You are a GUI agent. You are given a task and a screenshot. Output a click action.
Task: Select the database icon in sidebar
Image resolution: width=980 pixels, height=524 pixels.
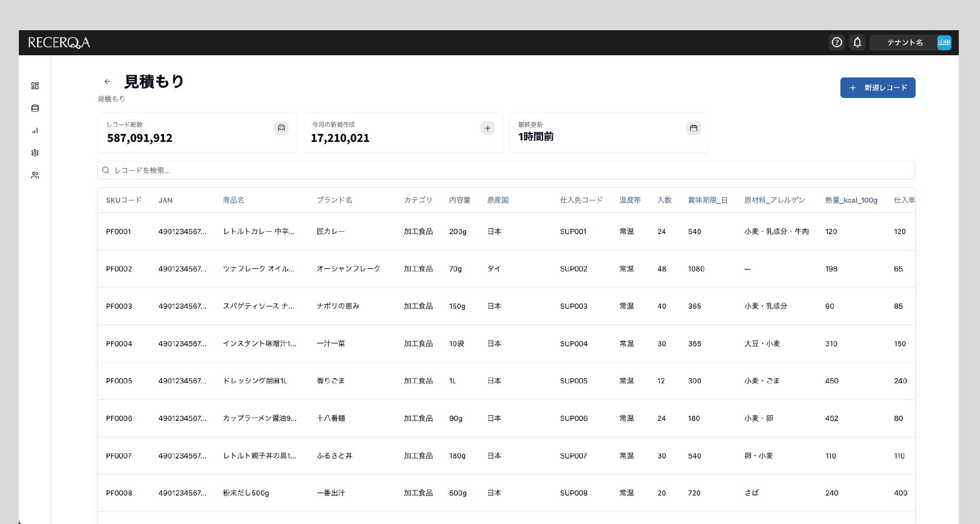click(35, 108)
